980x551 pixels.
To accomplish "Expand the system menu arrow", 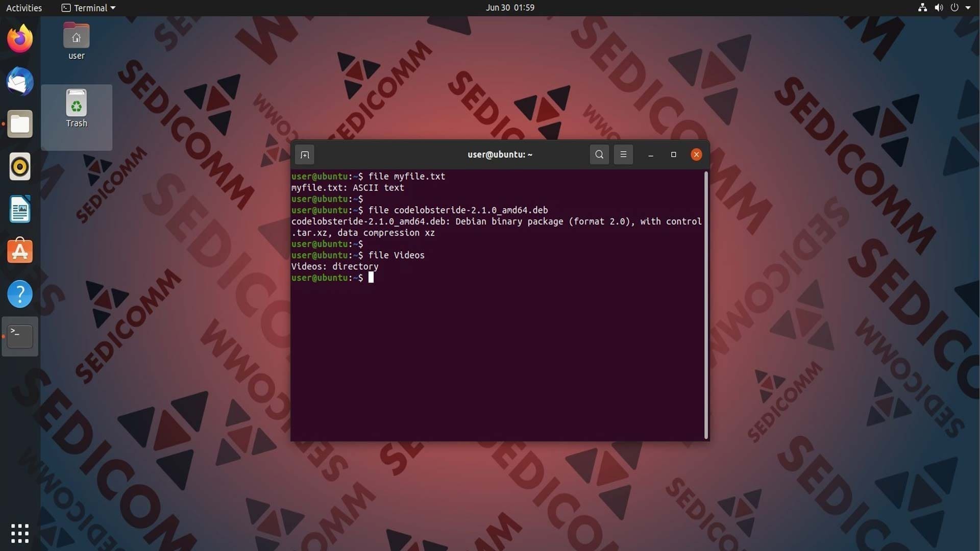I will [x=968, y=8].
